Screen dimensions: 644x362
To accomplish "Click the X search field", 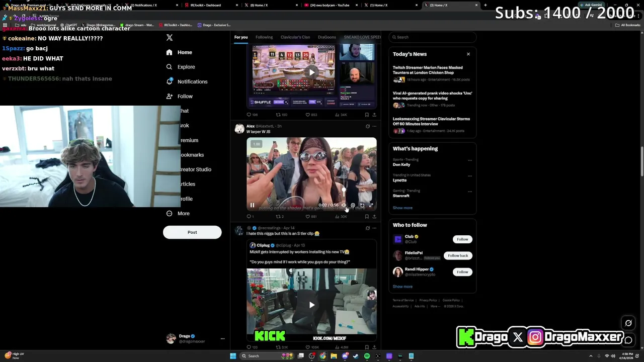I will 433,37.
